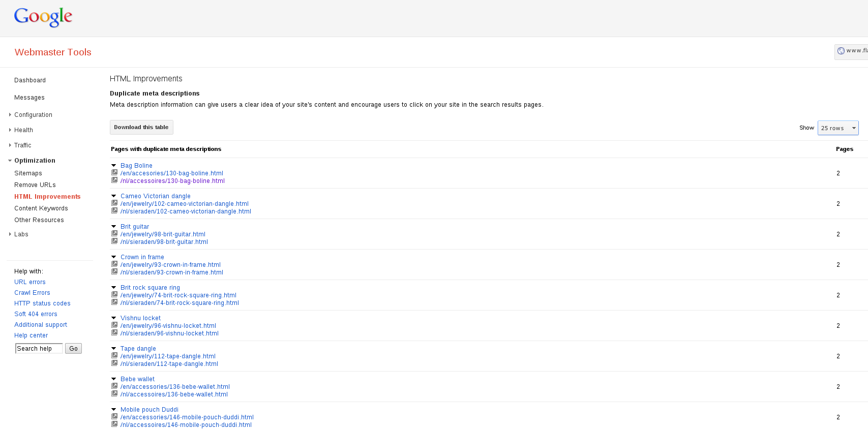This screenshot has width=868, height=430.
Task: Click the Search help input field
Action: 39,349
